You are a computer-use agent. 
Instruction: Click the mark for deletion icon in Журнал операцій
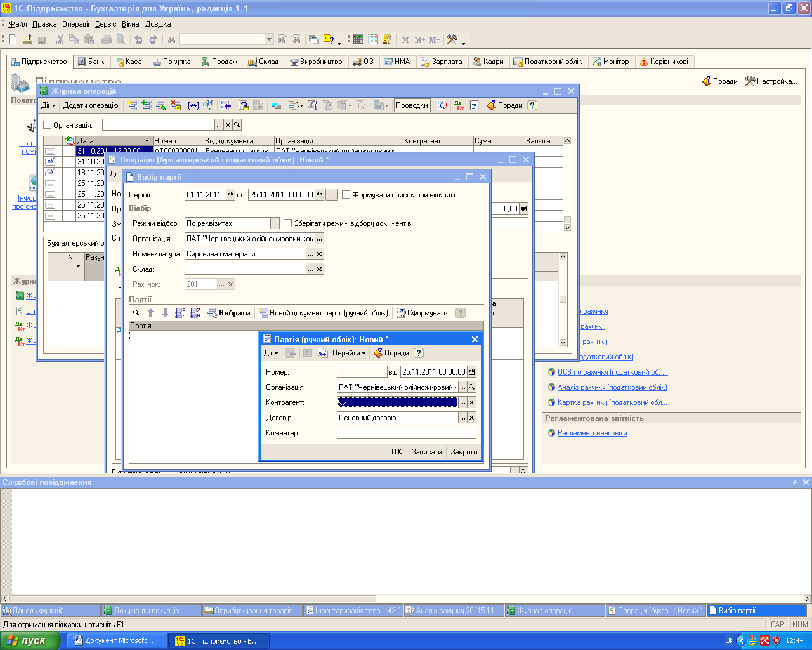[176, 105]
